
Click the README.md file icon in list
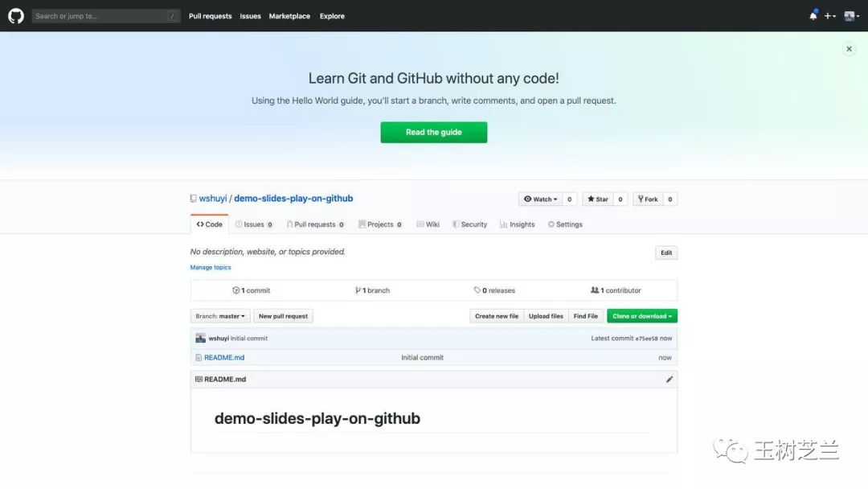pos(199,358)
